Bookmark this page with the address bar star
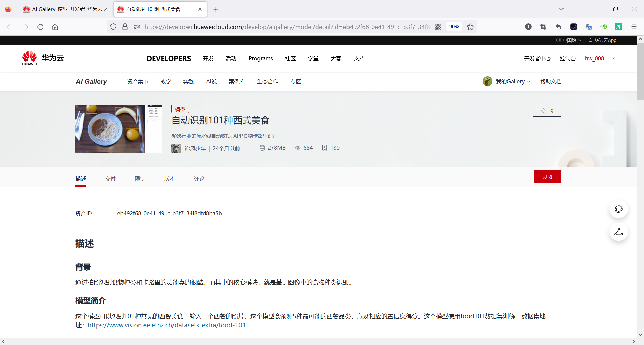This screenshot has width=644, height=345. point(470,27)
